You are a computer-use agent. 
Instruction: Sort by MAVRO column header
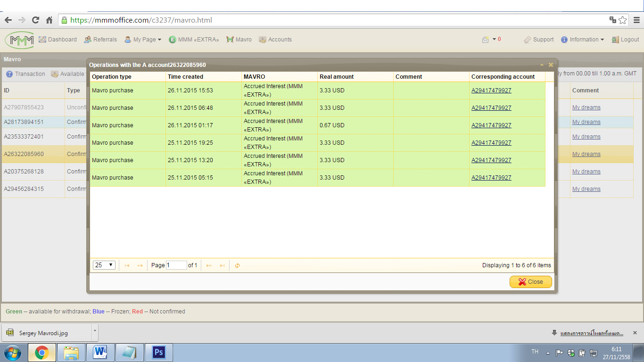(x=280, y=77)
